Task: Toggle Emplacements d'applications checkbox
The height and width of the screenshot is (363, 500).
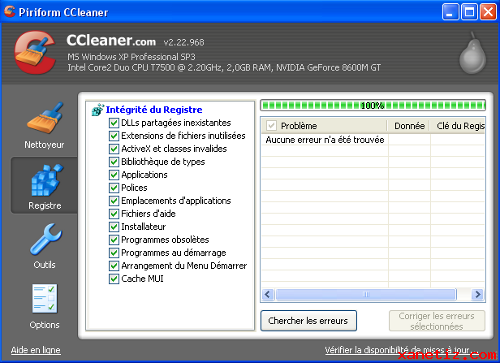Action: [x=114, y=201]
